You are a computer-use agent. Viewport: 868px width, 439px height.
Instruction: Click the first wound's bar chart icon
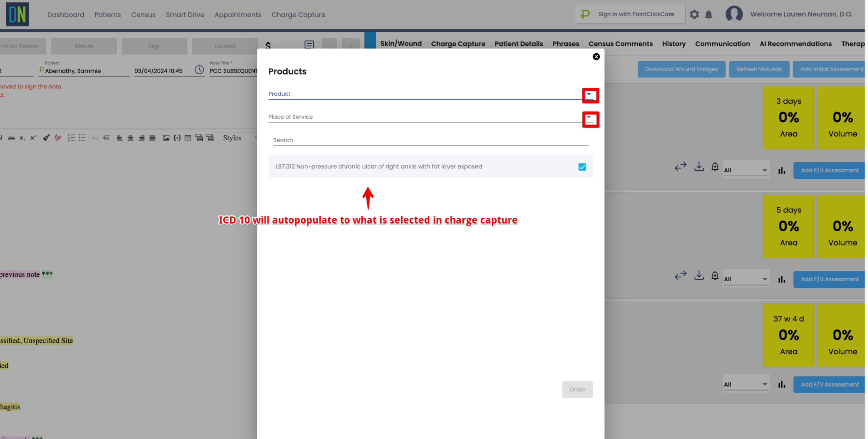(x=782, y=171)
